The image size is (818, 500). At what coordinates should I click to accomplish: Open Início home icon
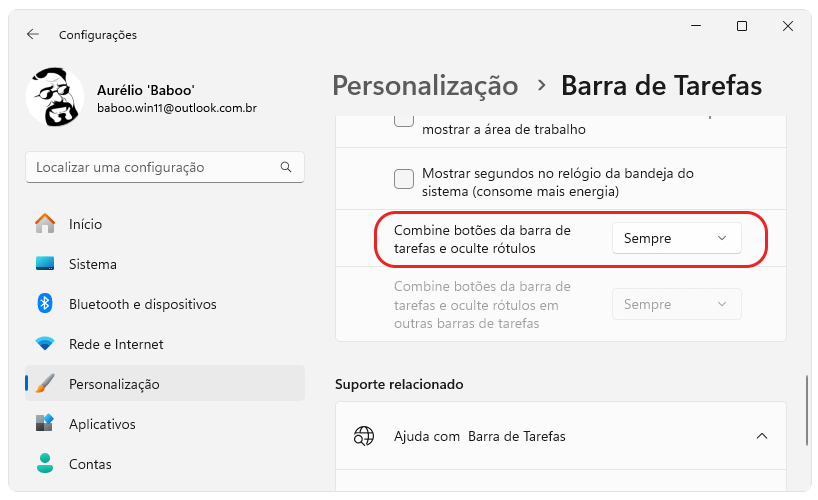pyautogui.click(x=45, y=223)
